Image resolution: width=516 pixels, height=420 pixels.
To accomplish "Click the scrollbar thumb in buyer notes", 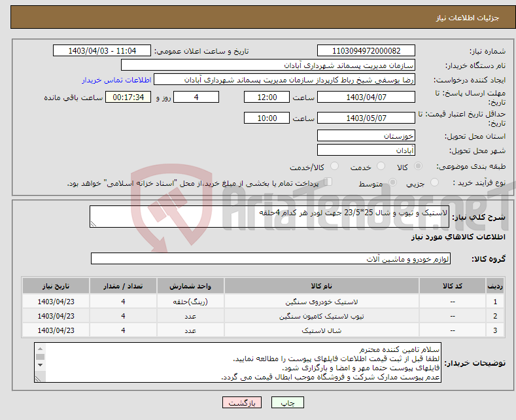I will coord(40,357).
